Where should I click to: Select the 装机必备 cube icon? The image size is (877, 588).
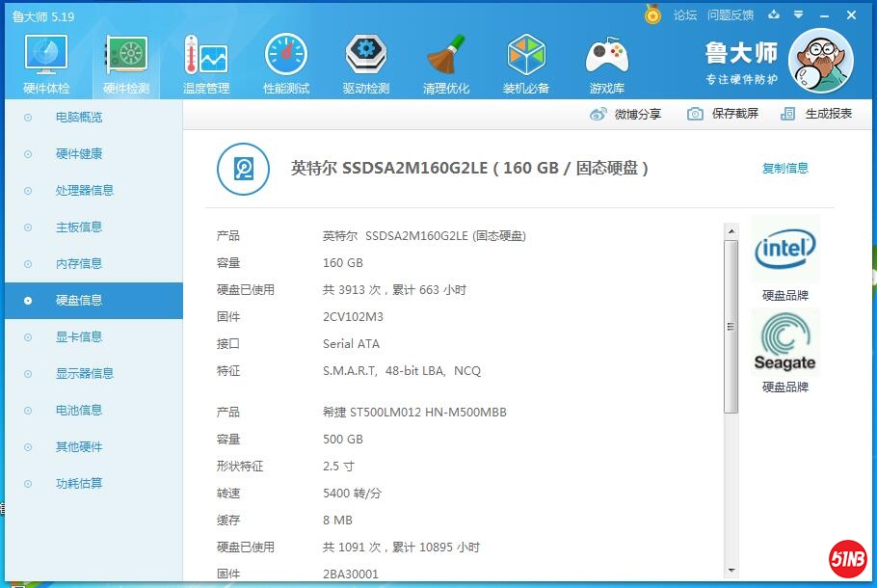tap(526, 58)
